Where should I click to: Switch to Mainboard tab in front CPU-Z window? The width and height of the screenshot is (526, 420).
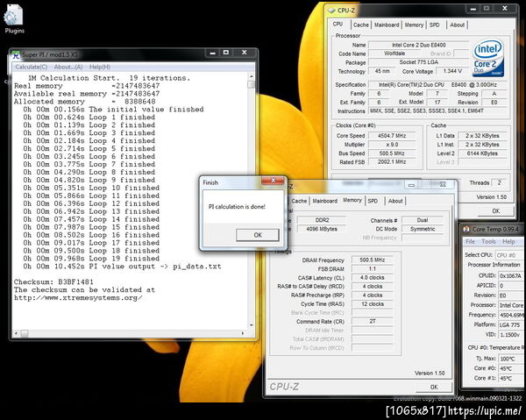point(324,201)
